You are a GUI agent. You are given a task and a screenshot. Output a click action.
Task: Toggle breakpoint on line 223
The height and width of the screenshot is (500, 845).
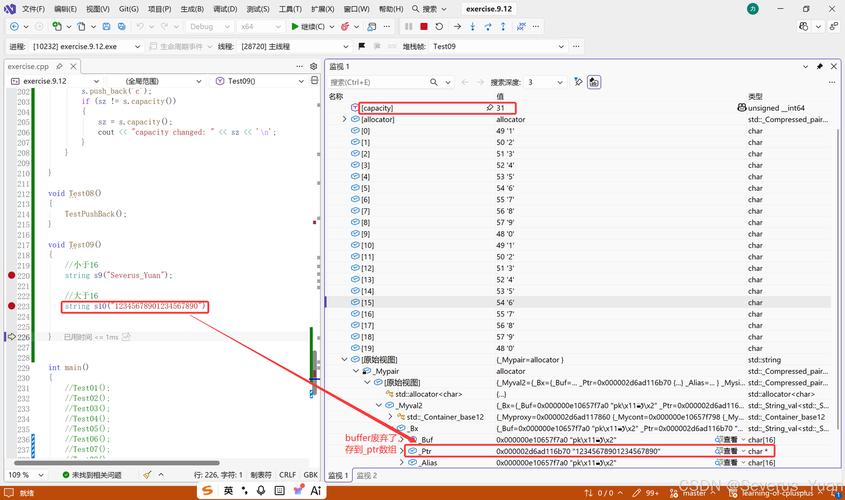click(11, 306)
